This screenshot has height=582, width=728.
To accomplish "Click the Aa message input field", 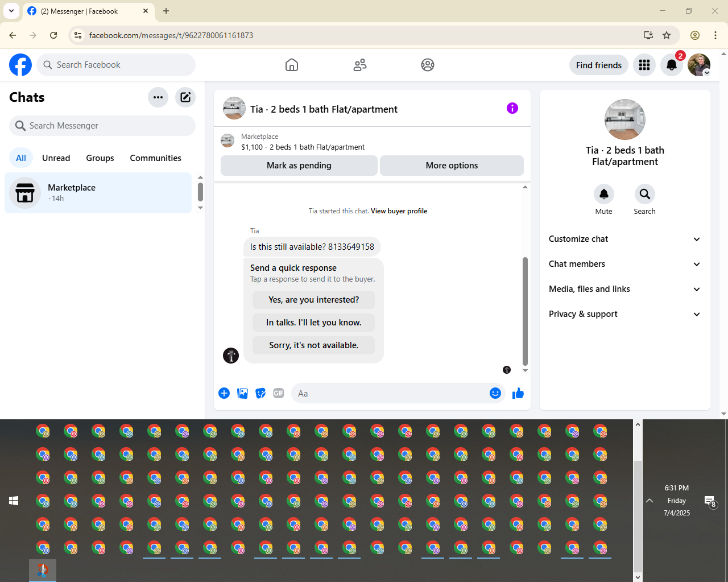I will [x=390, y=393].
